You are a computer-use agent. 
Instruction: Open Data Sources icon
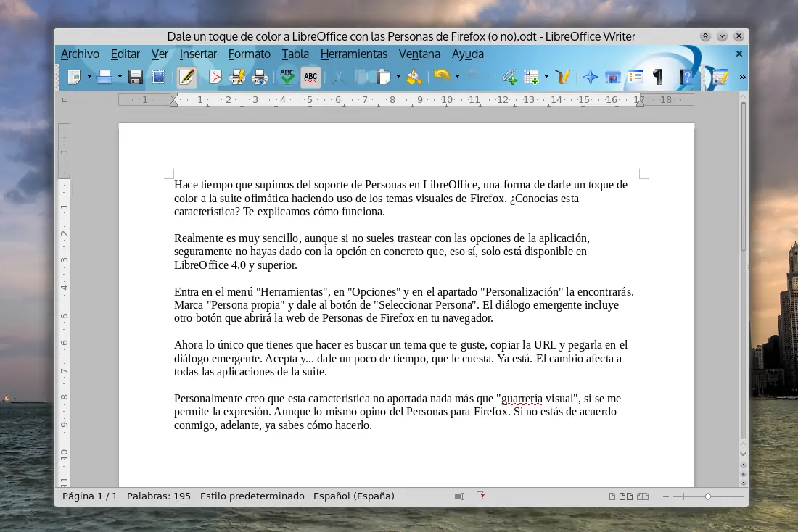coord(635,78)
